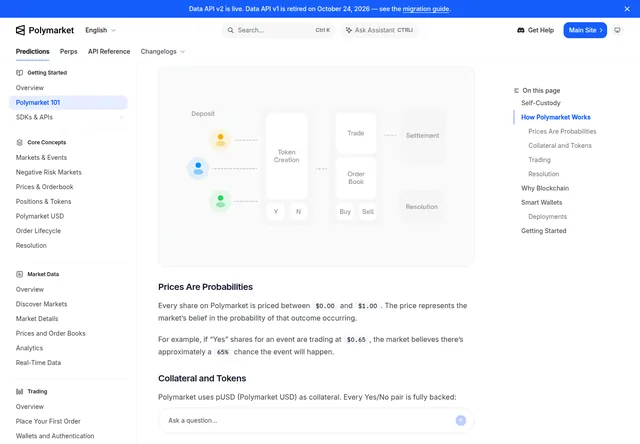Jump to Collateral and Tokens anchor
Image resolution: width=640 pixels, height=444 pixels.
tap(560, 146)
